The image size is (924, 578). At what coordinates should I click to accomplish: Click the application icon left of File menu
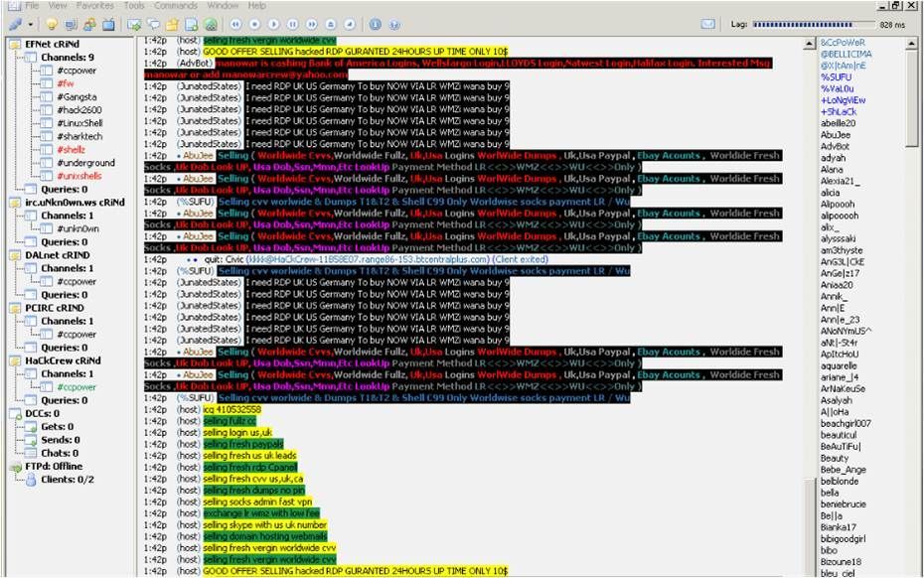pyautogui.click(x=14, y=5)
